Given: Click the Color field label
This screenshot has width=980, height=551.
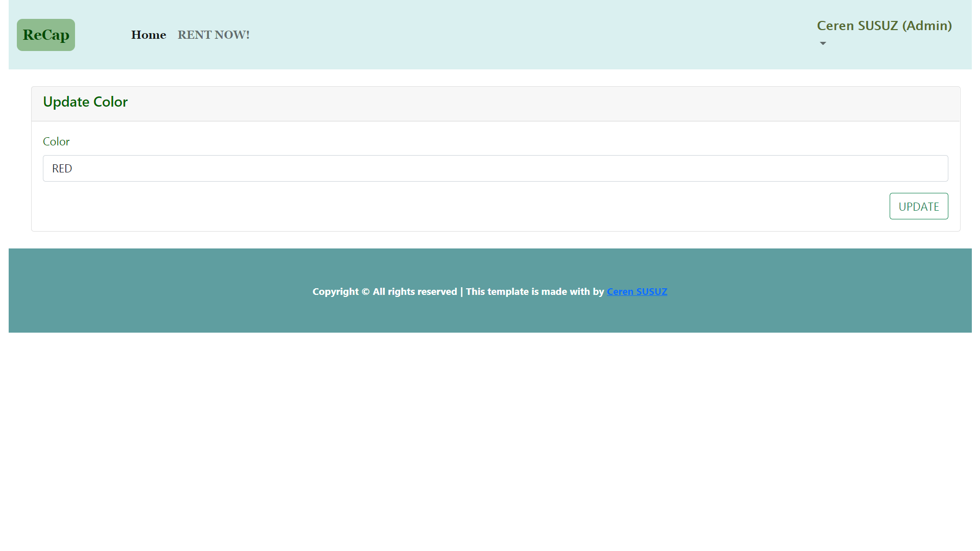Looking at the screenshot, I should coord(56,141).
